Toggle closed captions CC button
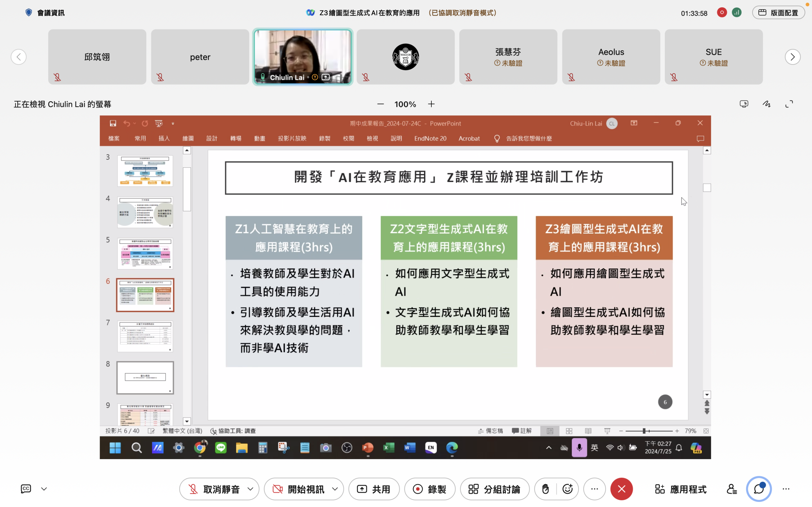 [26, 489]
